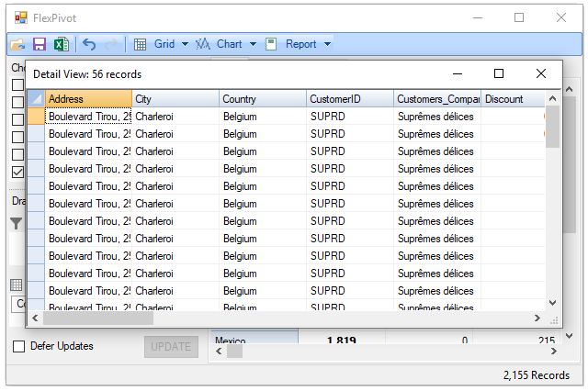588x391 pixels.
Task: Enable the Defer Updates checkbox
Action: pos(18,346)
